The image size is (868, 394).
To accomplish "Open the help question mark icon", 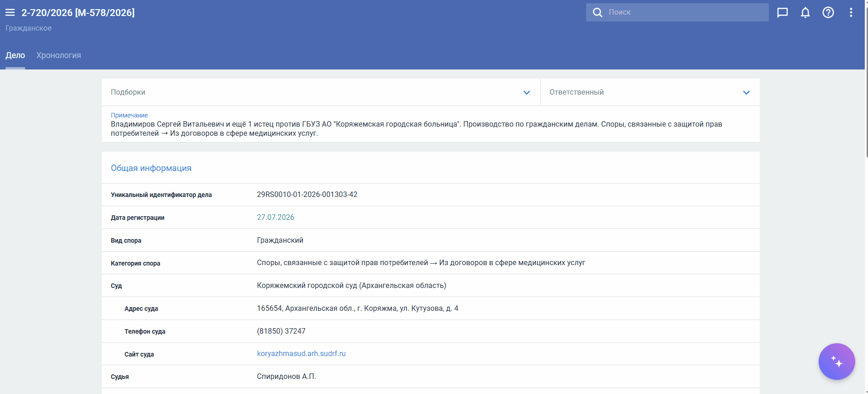I will [x=828, y=12].
